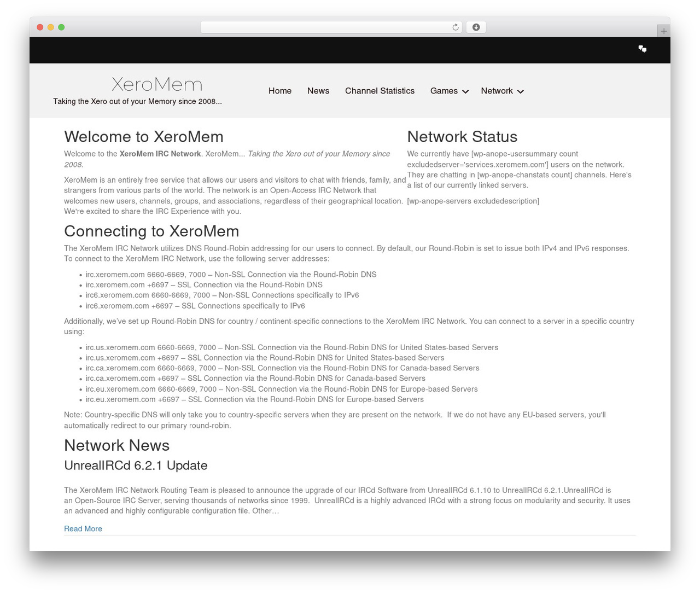
Task: Click irc.ca.xeromem.com +6697 SSL item
Action: click(255, 379)
